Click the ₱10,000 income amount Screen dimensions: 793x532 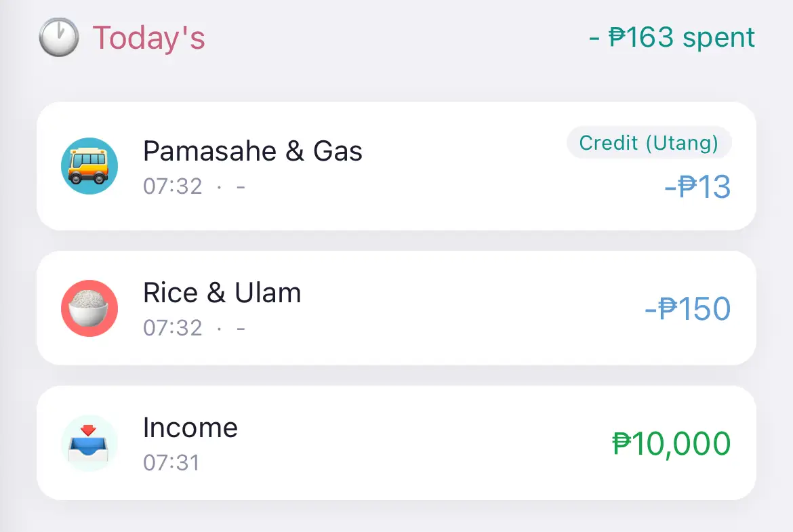click(x=671, y=444)
